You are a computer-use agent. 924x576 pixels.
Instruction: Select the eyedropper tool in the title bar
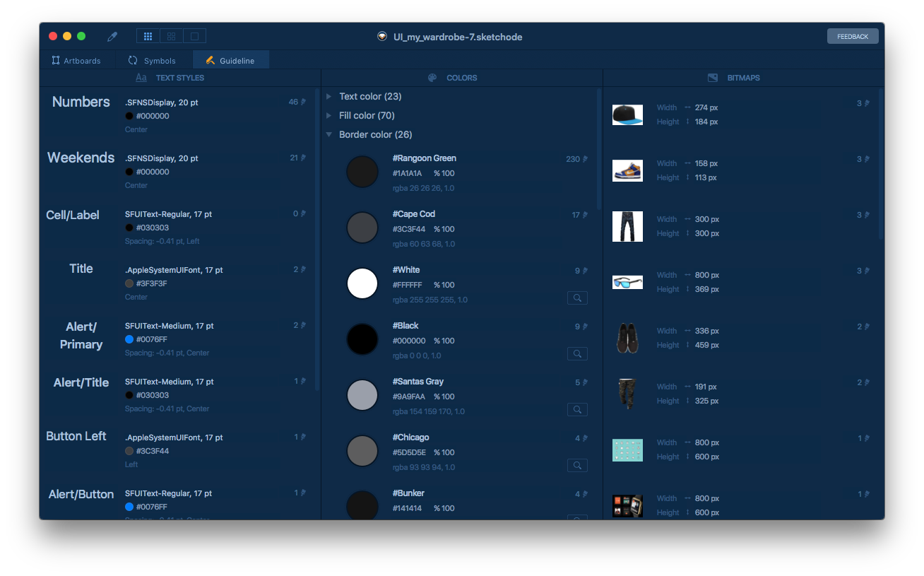coord(112,37)
